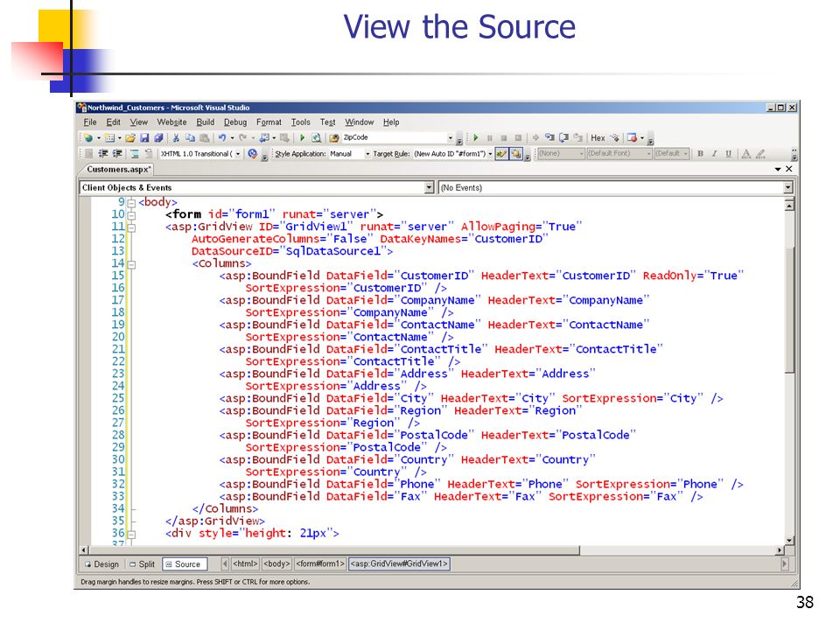Open the Format menu
The width and height of the screenshot is (840, 630).
[269, 122]
